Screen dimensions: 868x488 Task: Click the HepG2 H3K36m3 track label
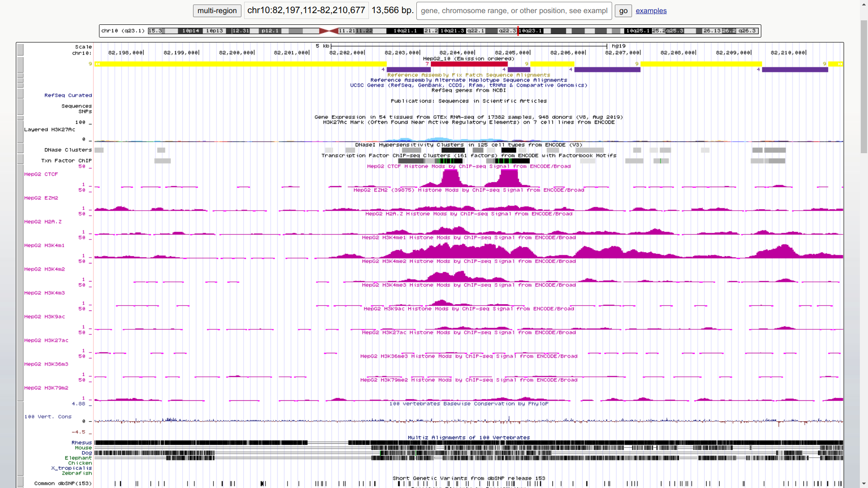pyautogui.click(x=46, y=364)
